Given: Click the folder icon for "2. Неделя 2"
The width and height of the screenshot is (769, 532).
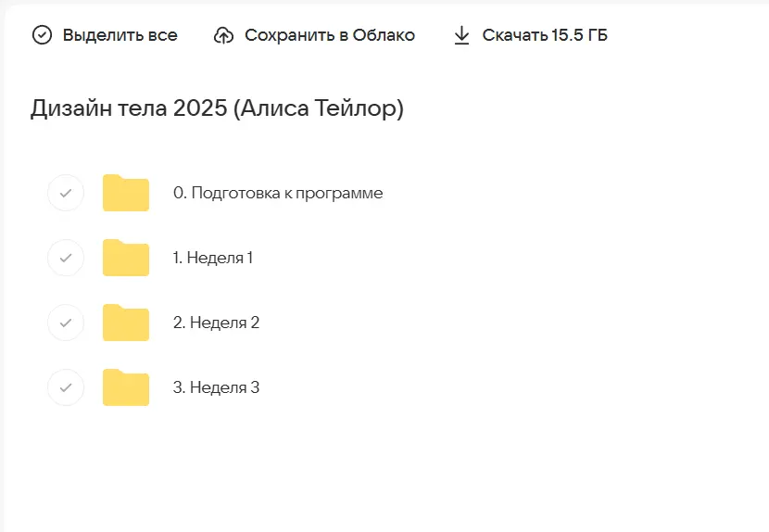Looking at the screenshot, I should (126, 323).
